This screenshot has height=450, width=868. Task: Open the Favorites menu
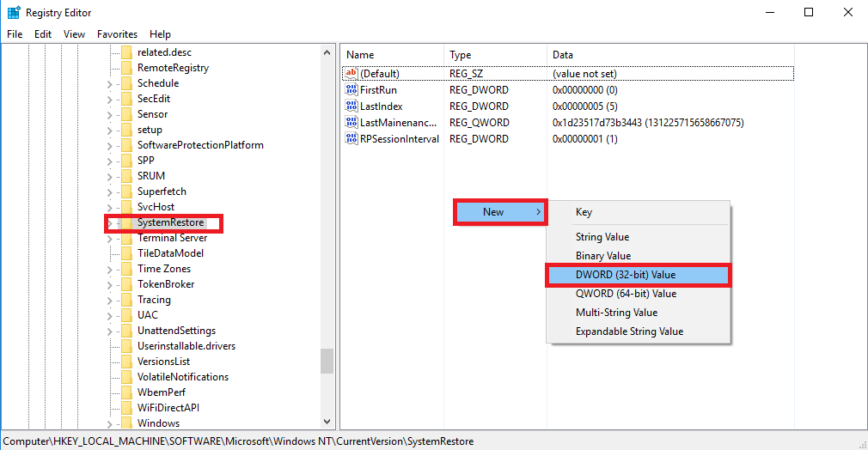(117, 34)
